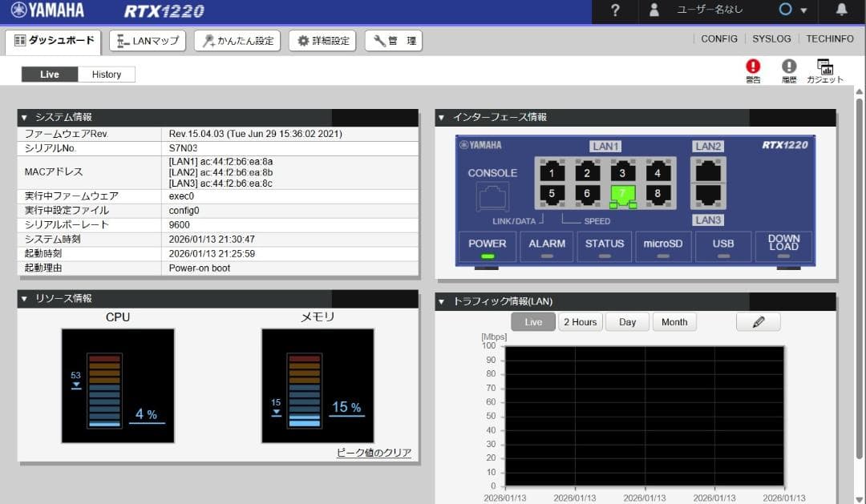Select the Day traffic view
The image size is (866, 504).
click(x=627, y=321)
